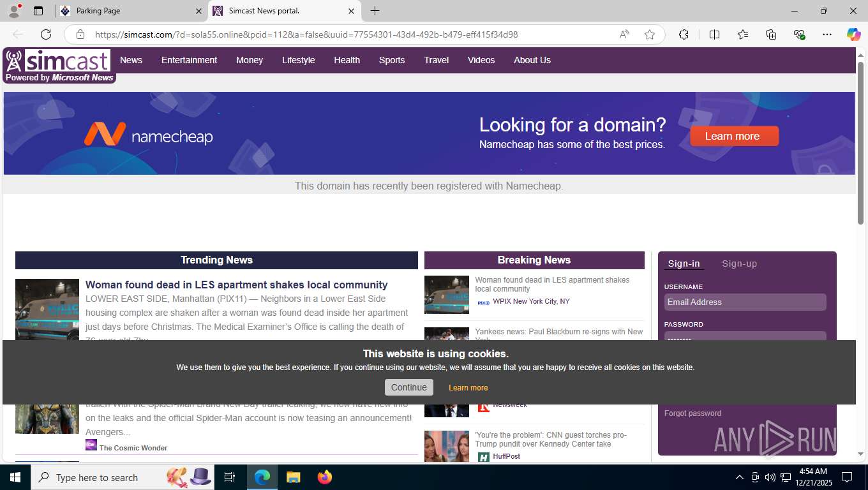Show hidden system tray icons
The width and height of the screenshot is (868, 490).
tap(739, 477)
